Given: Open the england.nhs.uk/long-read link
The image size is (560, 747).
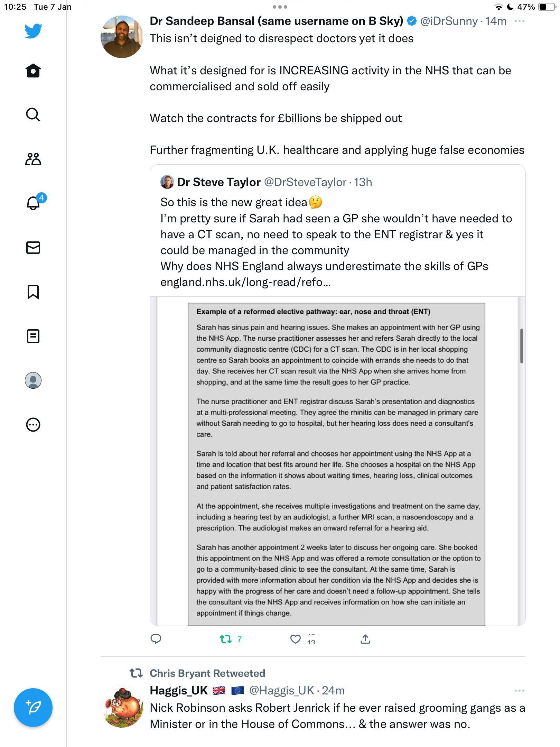Looking at the screenshot, I should pyautogui.click(x=245, y=282).
